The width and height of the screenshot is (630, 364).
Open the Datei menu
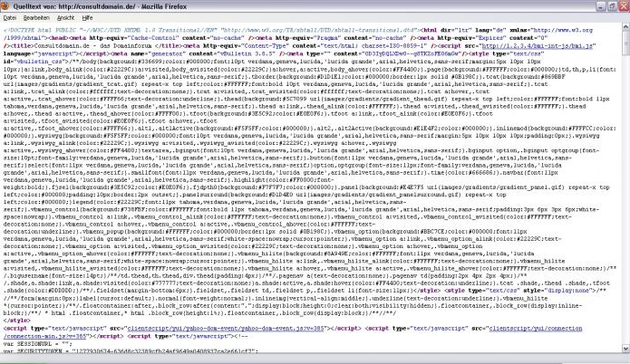[x=10, y=18]
